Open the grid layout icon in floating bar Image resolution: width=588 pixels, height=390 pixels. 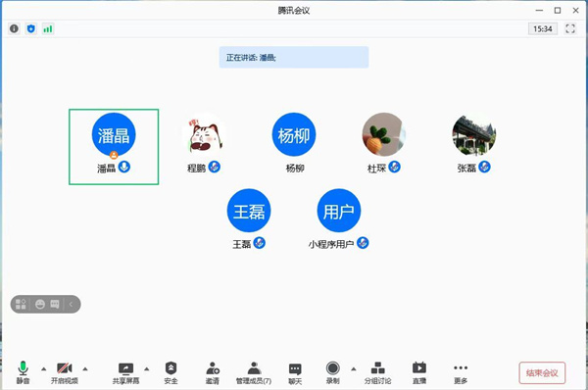click(21, 304)
